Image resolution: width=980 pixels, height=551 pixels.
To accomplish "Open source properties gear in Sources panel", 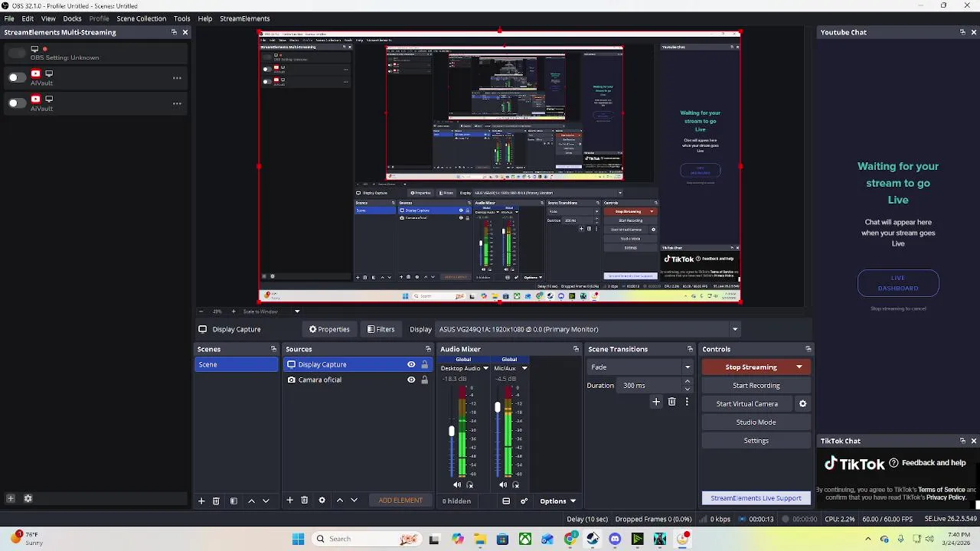I will click(x=322, y=500).
